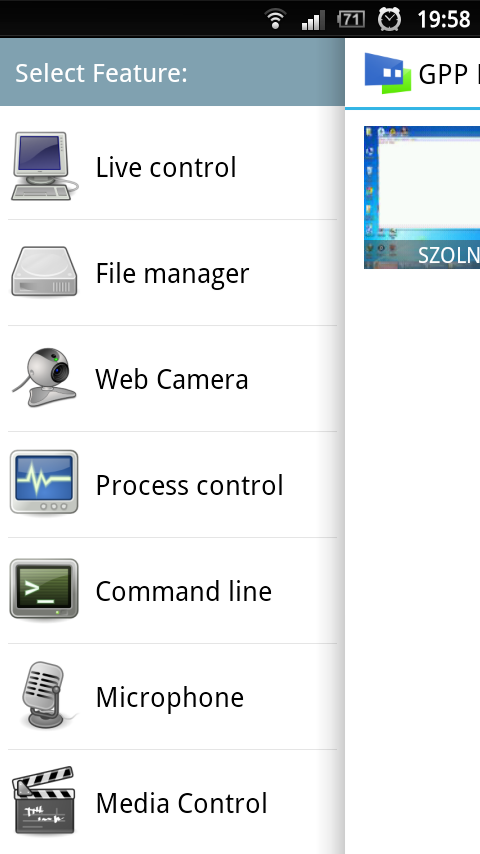Launch the Command line terminal icon

pos(44,589)
